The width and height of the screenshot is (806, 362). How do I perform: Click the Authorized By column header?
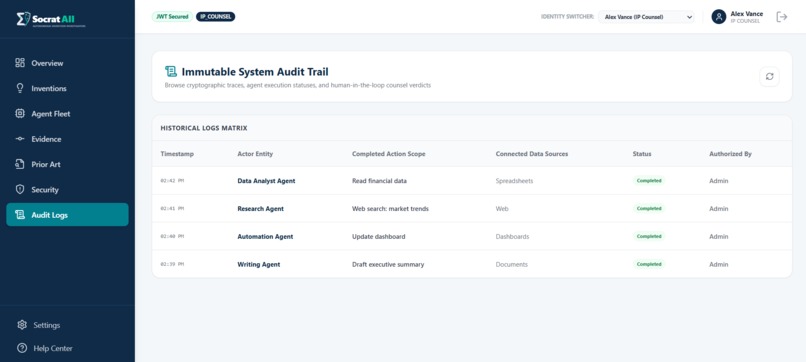pos(730,154)
